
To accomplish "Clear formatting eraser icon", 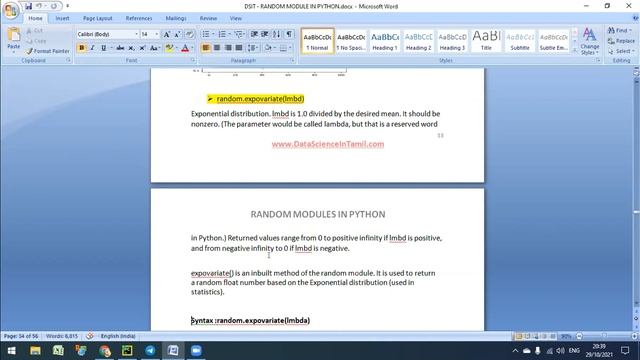I will [x=189, y=34].
